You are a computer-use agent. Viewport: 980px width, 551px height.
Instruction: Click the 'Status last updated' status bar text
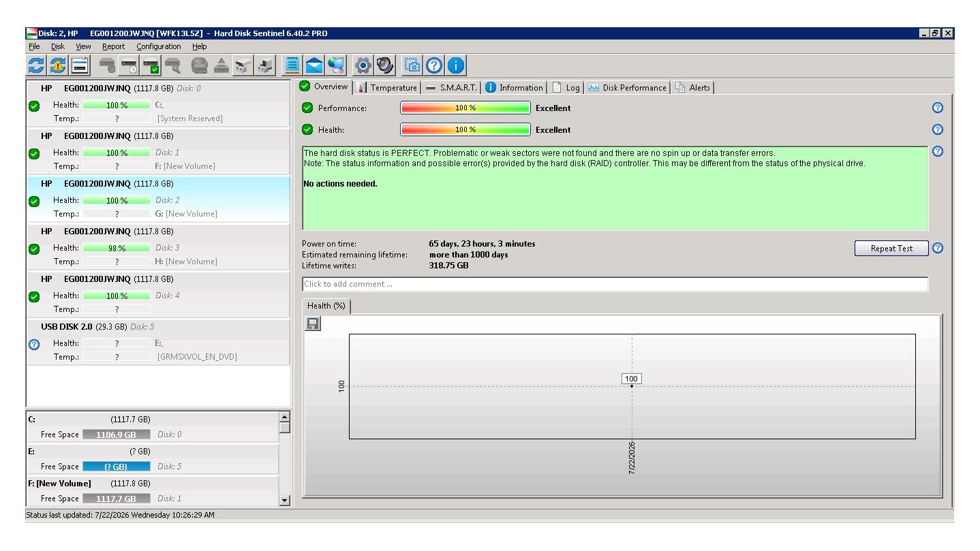[x=120, y=515]
